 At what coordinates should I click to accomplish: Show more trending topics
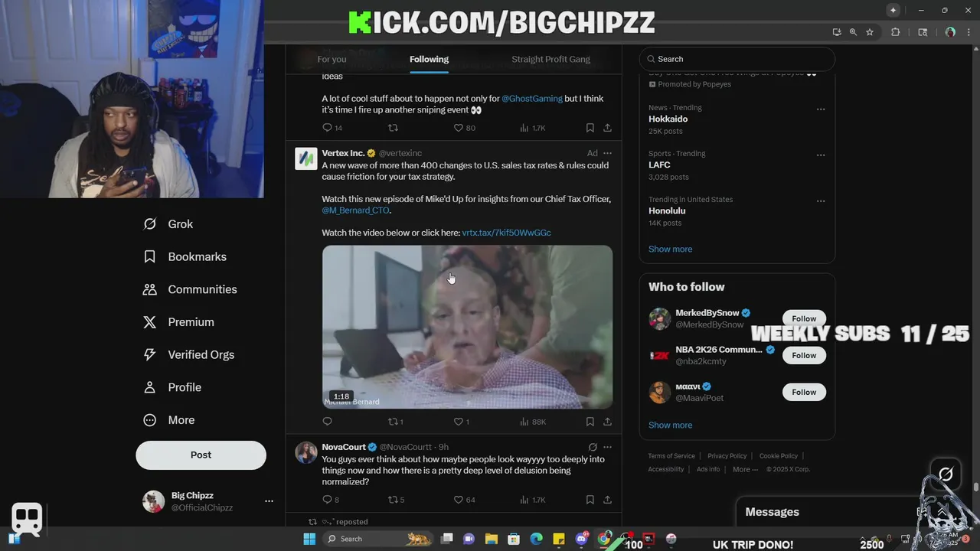pos(670,249)
